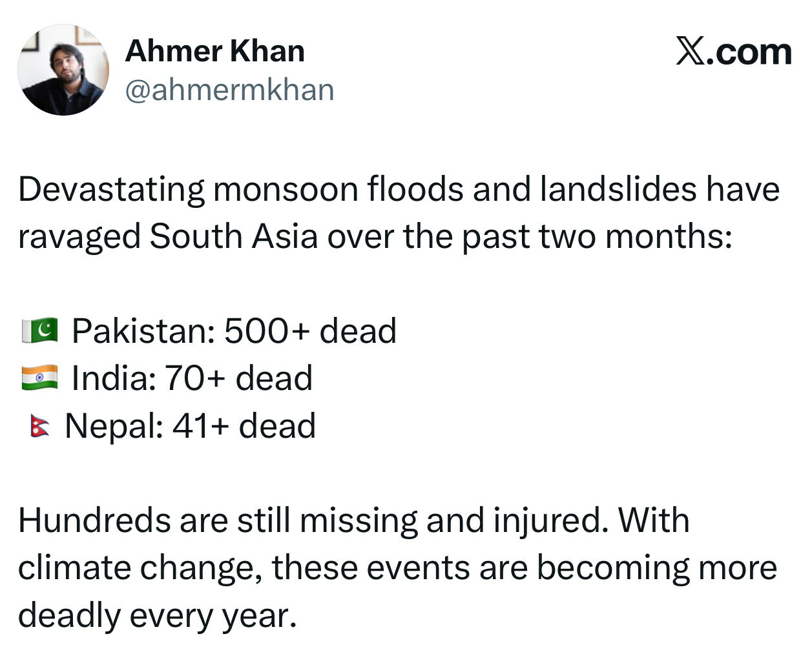The image size is (812, 645).
Task: Click the word 'landslides' in the tweet
Action: (x=618, y=189)
